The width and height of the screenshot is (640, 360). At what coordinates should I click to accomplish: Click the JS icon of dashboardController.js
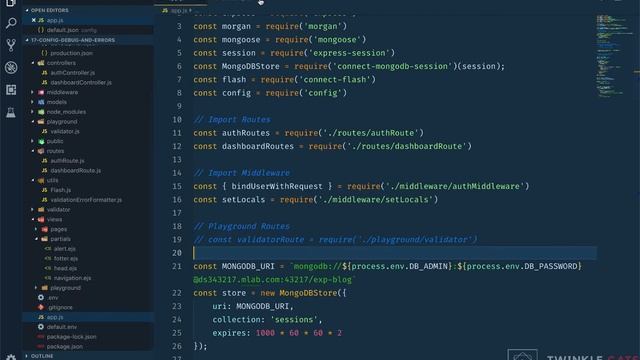coord(44,82)
